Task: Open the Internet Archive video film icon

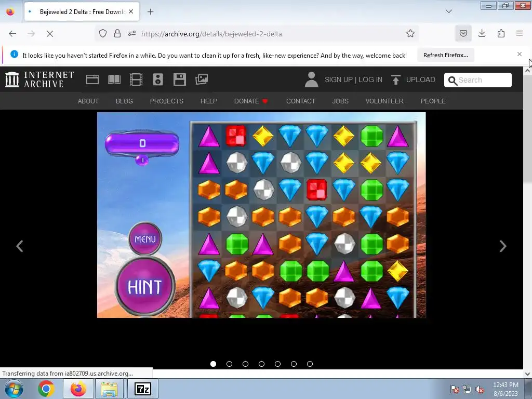Action: [x=136, y=79]
